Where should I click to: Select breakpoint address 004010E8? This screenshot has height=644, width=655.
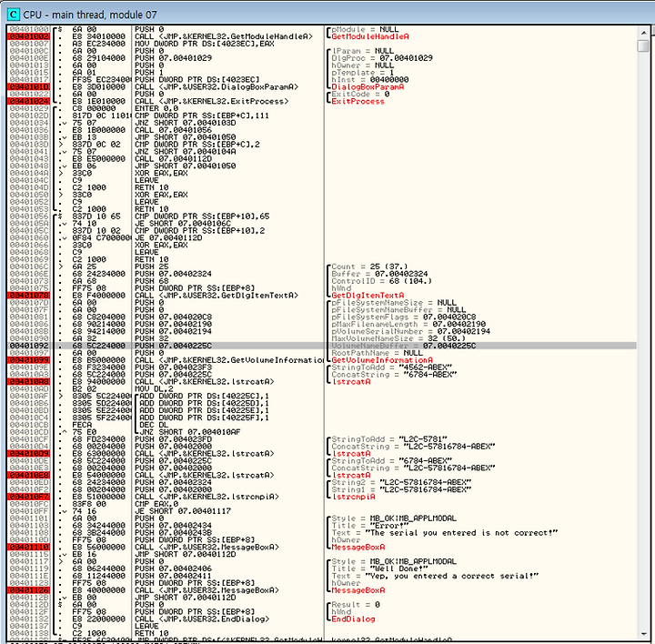[x=29, y=476]
